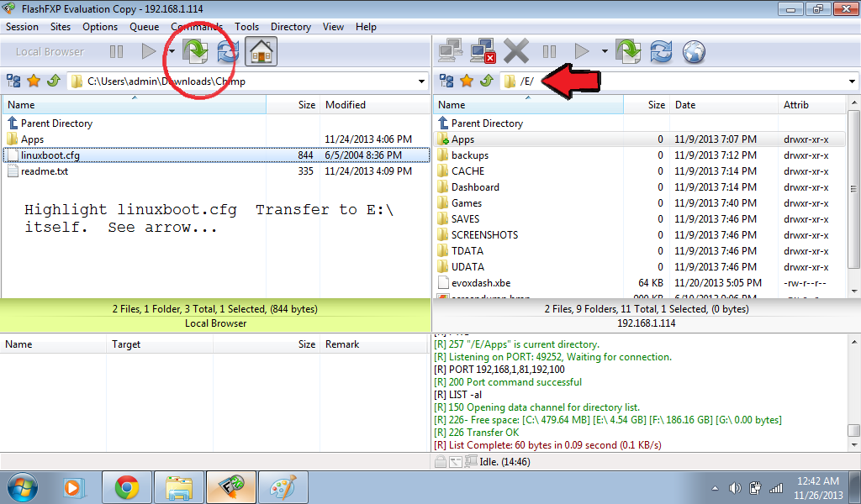Expand the remote path history dropdown
Screen dimensions: 861x504
(x=853, y=81)
